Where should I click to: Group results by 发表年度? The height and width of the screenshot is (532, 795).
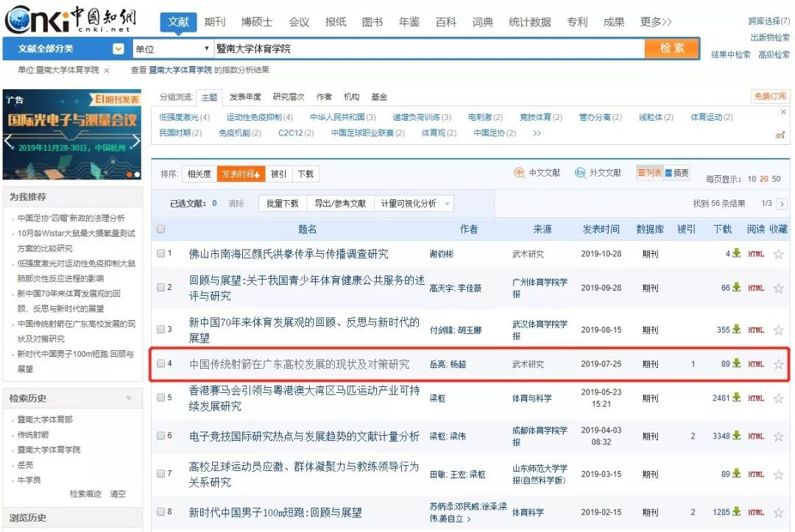tap(245, 97)
